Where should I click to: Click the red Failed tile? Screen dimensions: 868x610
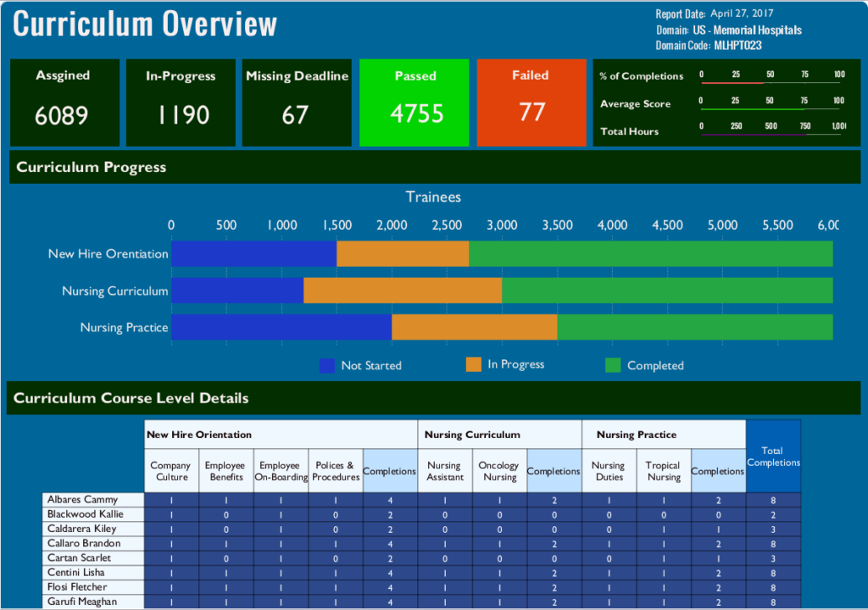(x=531, y=103)
